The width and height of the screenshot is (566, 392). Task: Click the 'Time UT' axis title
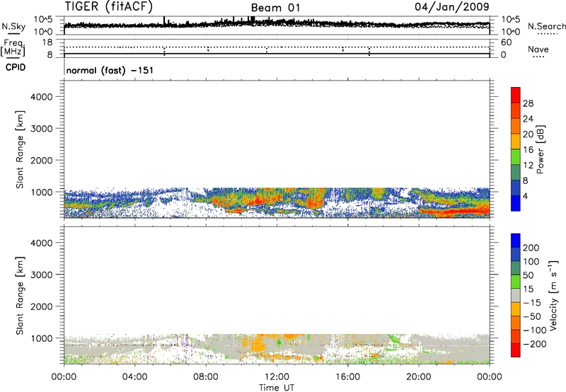[x=277, y=388]
